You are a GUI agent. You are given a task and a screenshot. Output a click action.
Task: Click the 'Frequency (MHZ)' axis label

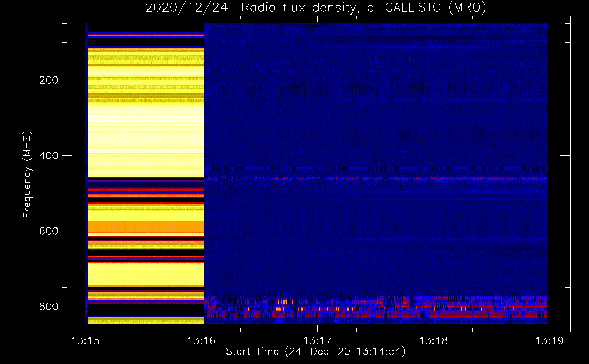pos(27,175)
